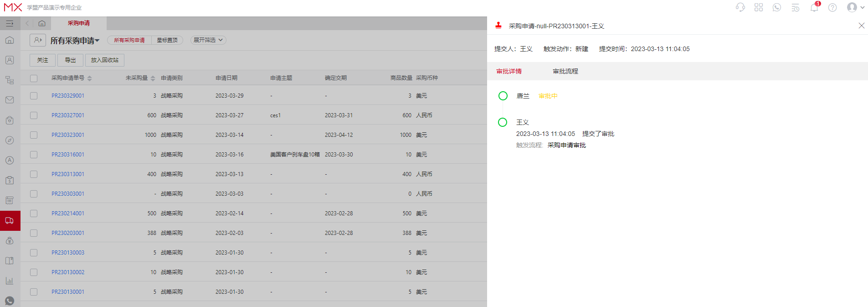Screen dimensions: 868x307
Task: Select the checkbox for row PR230316001
Action: pyautogui.click(x=34, y=155)
